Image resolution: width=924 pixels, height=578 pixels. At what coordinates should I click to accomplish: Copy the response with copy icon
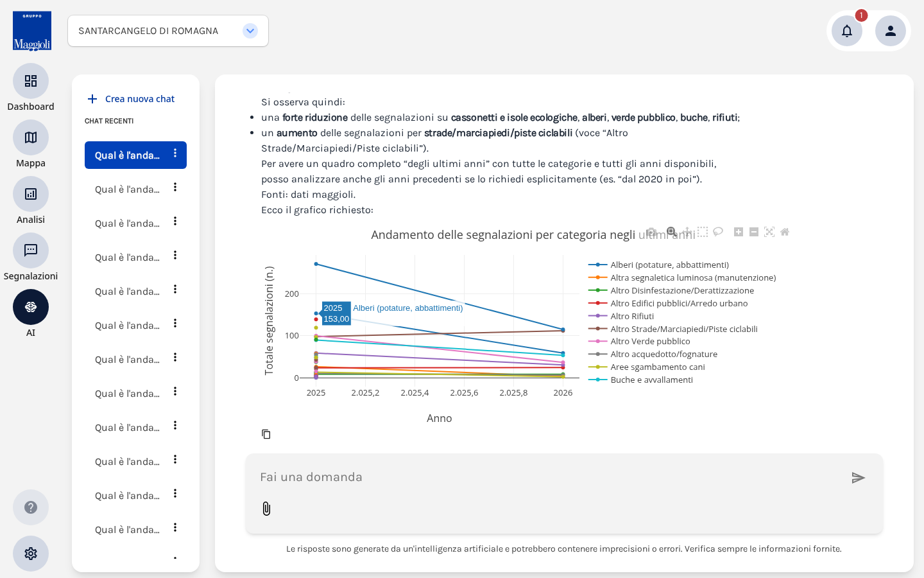[x=266, y=434]
